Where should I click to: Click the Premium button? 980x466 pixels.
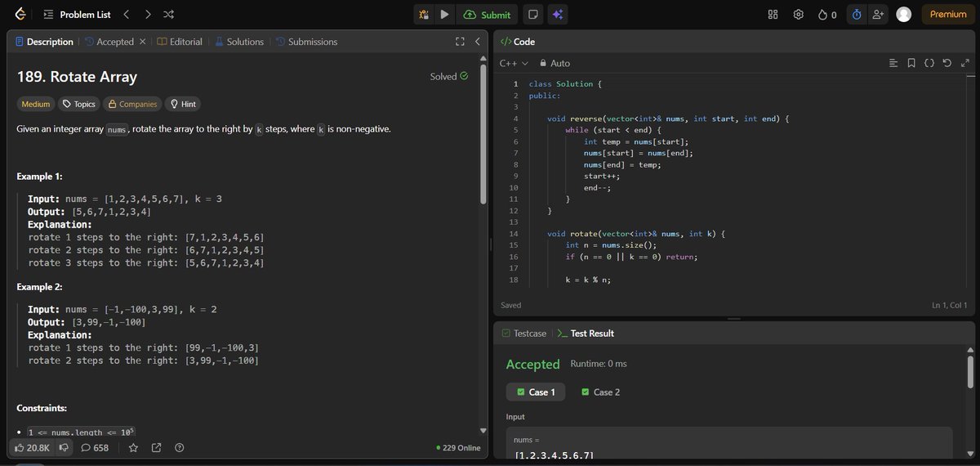[947, 15]
